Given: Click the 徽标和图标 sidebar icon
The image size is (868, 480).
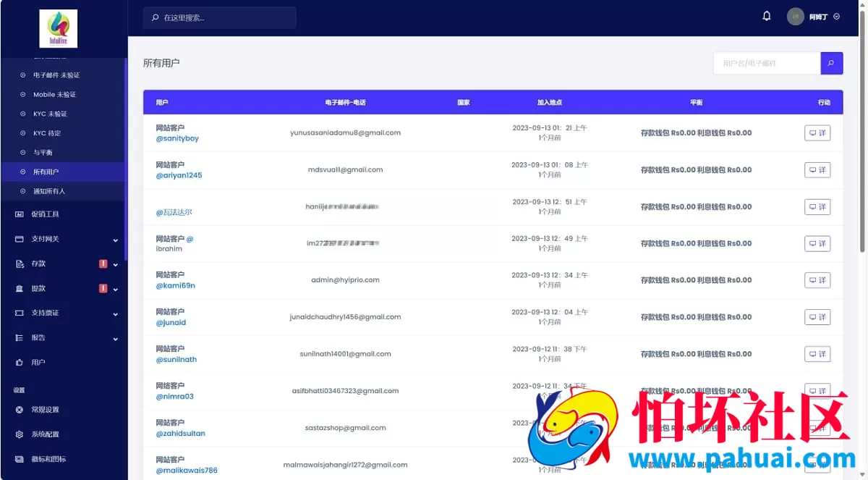Looking at the screenshot, I should [19, 459].
